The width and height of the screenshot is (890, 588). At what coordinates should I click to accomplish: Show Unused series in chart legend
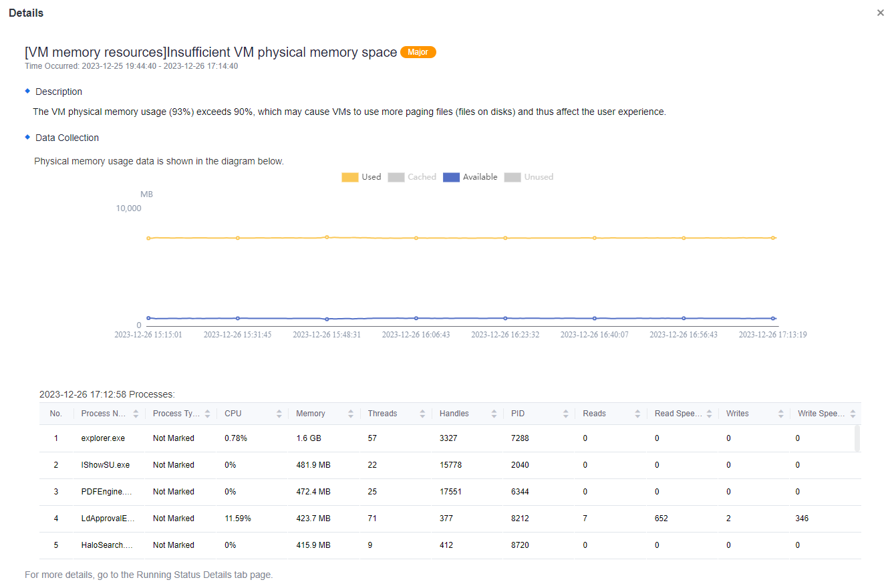(x=529, y=177)
